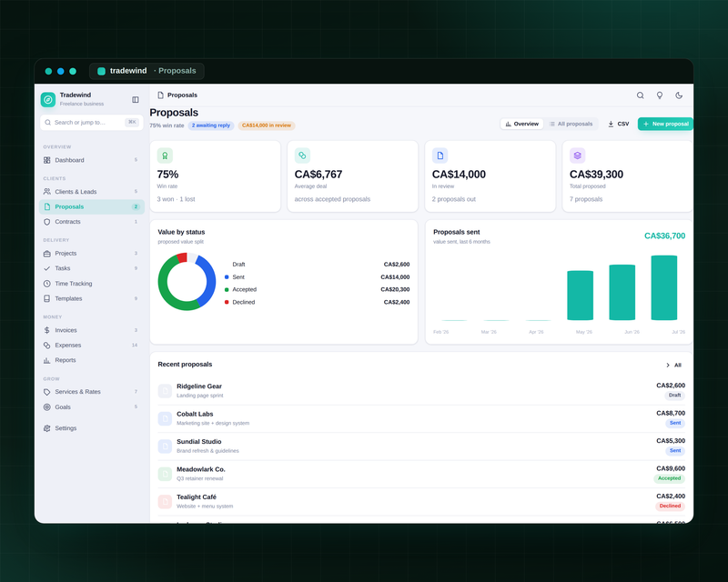Click the Projects briefcase icon
728x582 pixels.
pos(47,254)
